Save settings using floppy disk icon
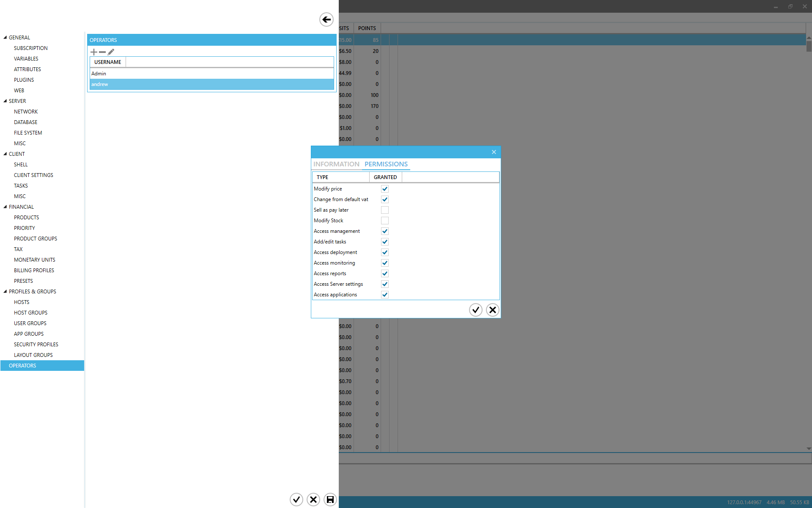Viewport: 812px width, 508px height. (x=330, y=500)
